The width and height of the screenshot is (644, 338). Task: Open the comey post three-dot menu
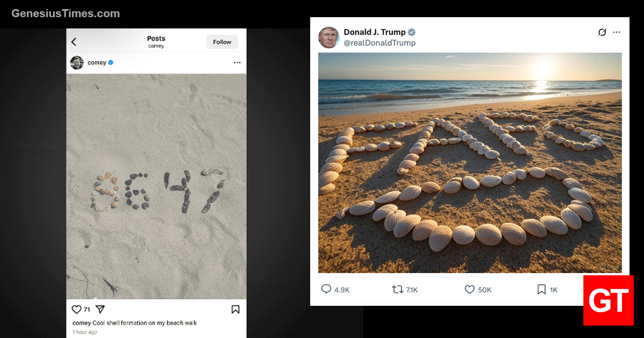(x=237, y=63)
